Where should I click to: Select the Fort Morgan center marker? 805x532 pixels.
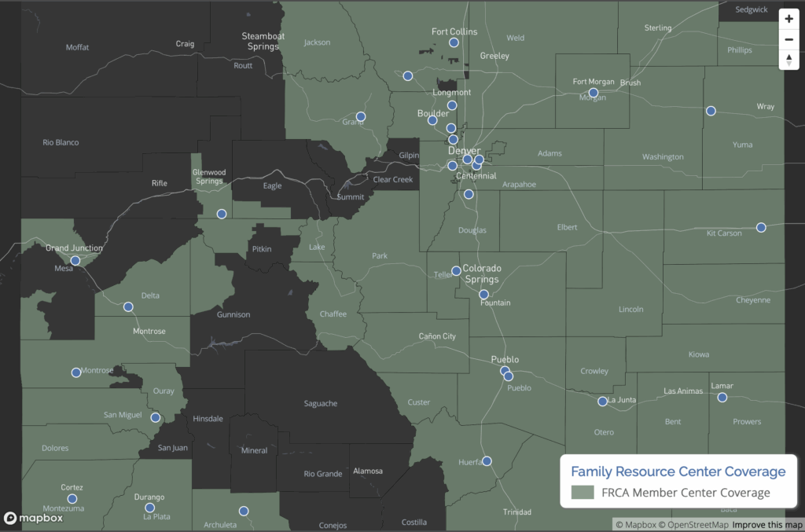coord(594,93)
